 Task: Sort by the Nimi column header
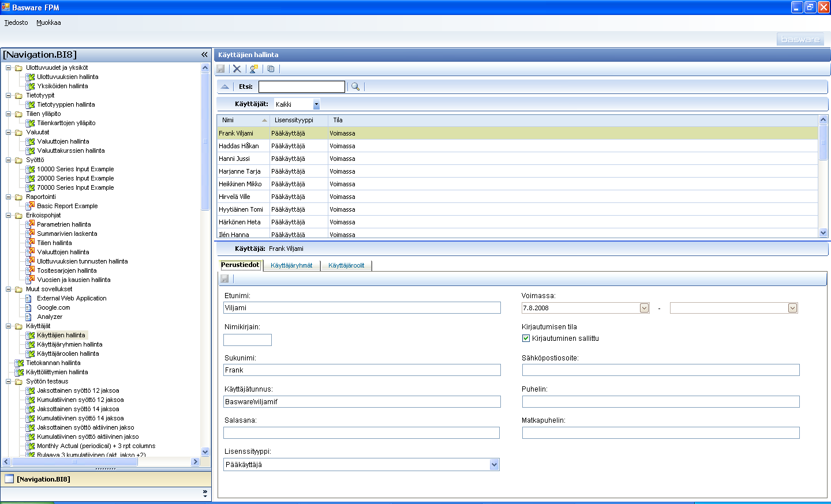coord(243,120)
